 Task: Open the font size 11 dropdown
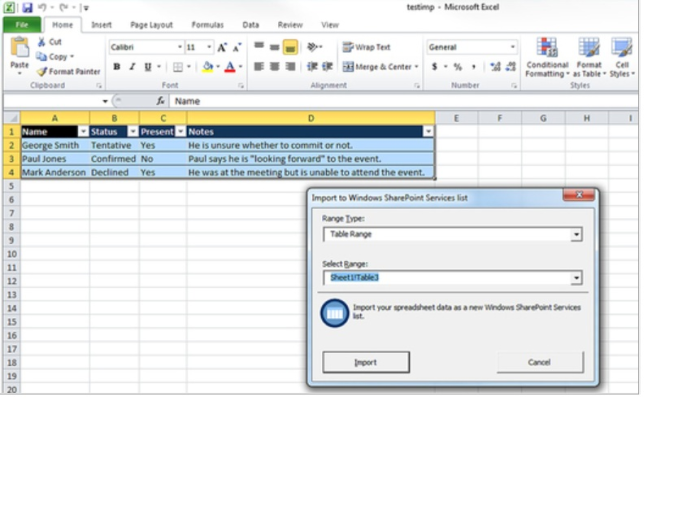pos(209,47)
